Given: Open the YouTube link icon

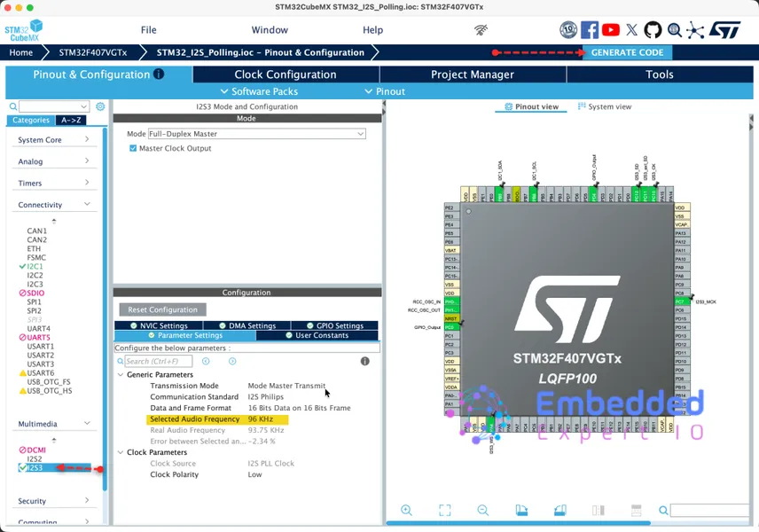Looking at the screenshot, I should pos(611,30).
